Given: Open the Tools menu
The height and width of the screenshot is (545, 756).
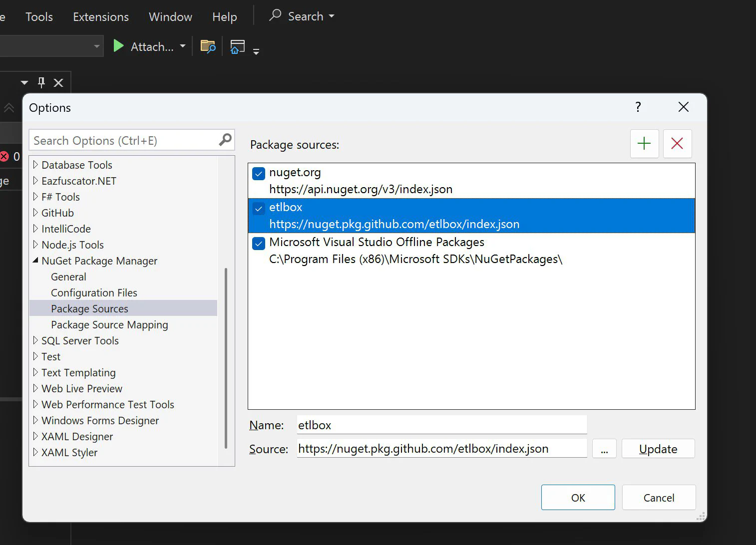Looking at the screenshot, I should 38,16.
